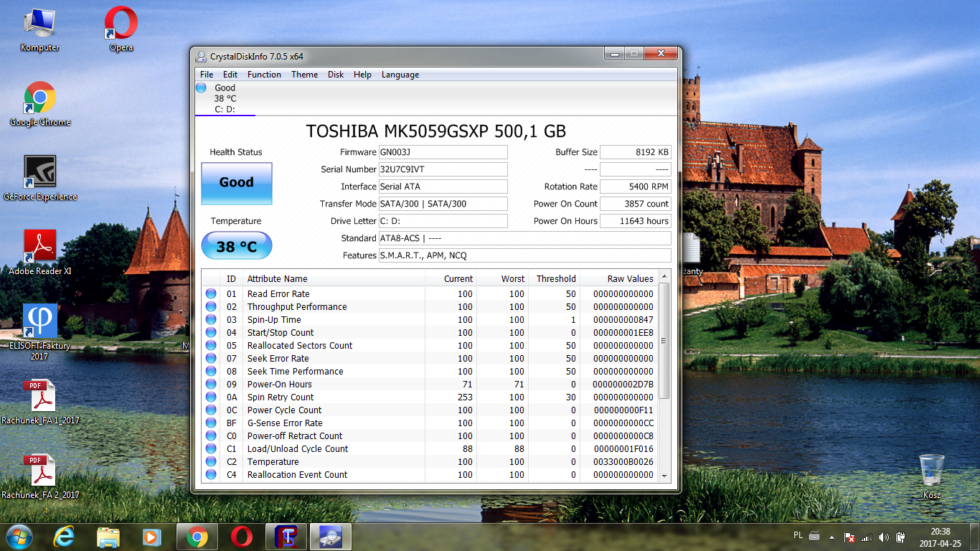The width and height of the screenshot is (980, 551).
Task: Click the Features field
Action: coord(524,255)
